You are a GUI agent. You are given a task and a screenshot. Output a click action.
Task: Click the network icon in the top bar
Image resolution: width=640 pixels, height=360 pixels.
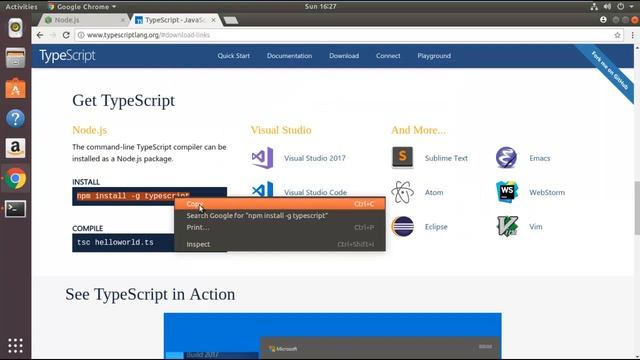(x=594, y=7)
